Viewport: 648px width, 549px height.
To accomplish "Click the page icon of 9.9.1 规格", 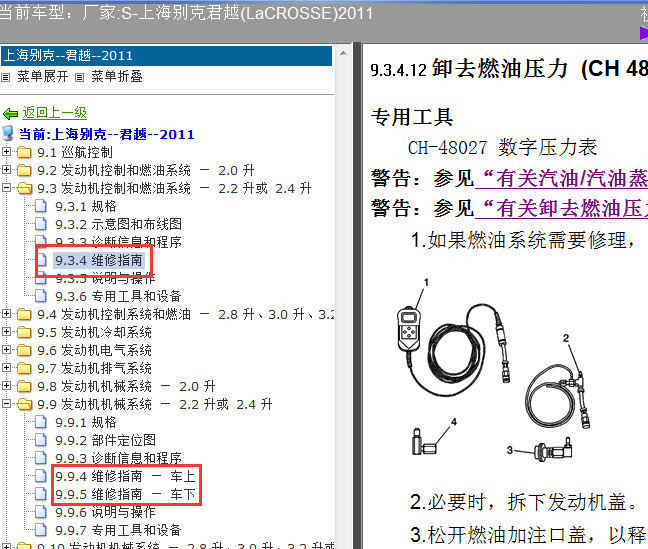I will 40,422.
